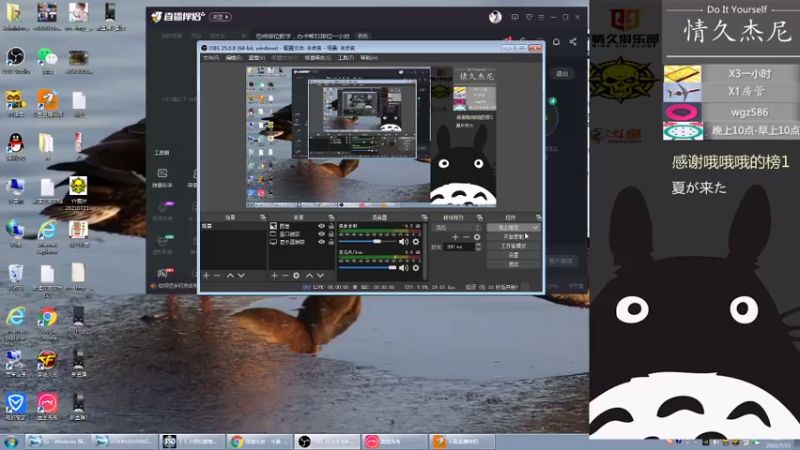Pop out the Audio Mixer dock
800x450 pixels.
click(424, 218)
